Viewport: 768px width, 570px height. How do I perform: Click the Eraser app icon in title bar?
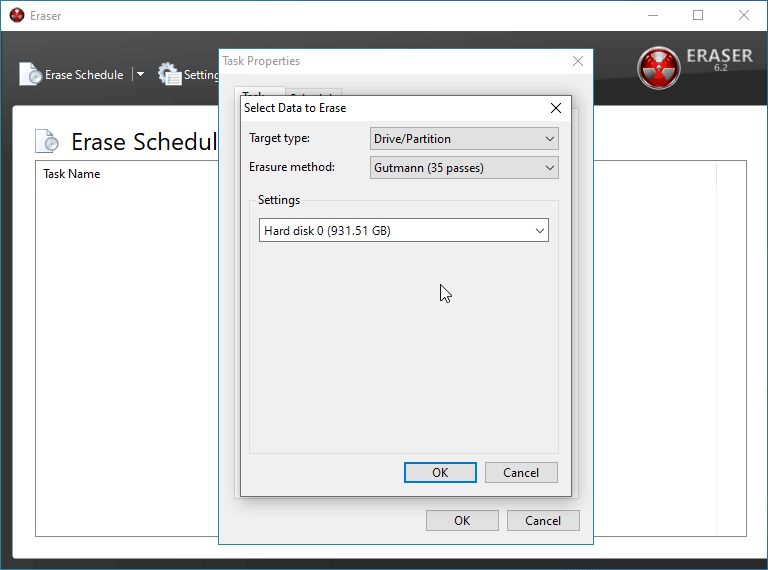pos(17,15)
